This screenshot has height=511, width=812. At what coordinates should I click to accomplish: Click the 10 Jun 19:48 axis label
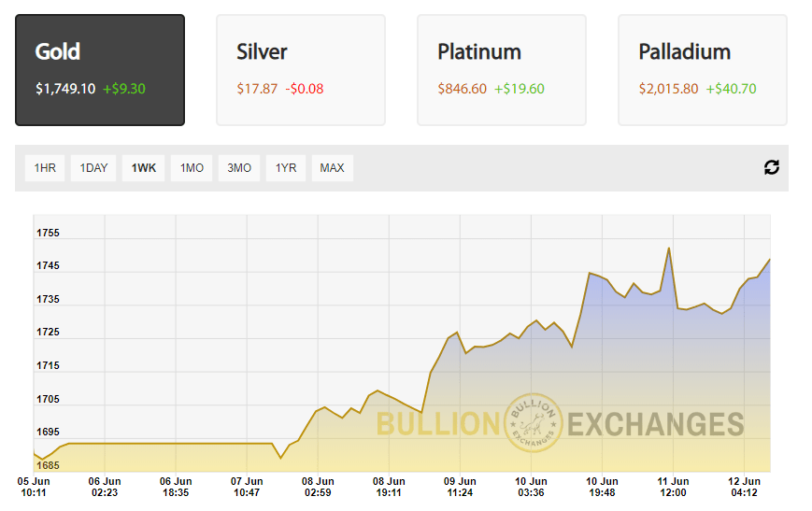click(603, 486)
